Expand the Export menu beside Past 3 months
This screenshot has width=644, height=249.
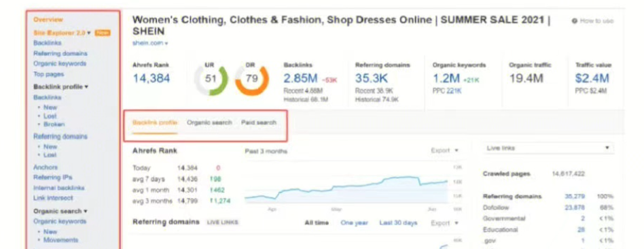[444, 150]
